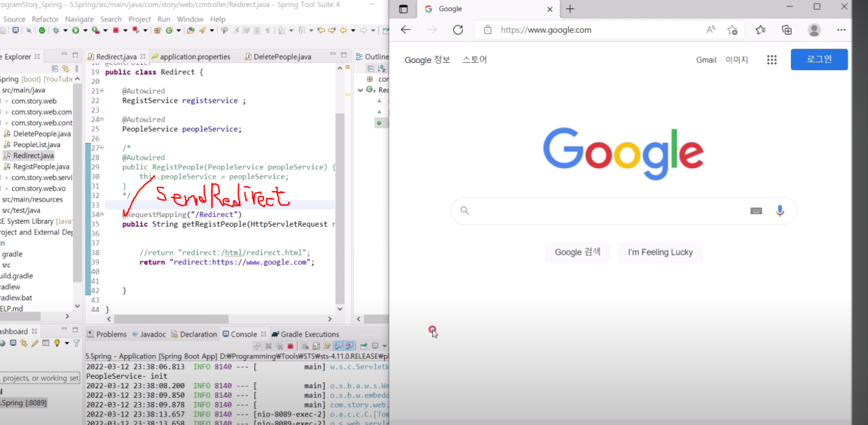Click the blue 로그인 sign-in button
868x425 pixels.
[819, 60]
